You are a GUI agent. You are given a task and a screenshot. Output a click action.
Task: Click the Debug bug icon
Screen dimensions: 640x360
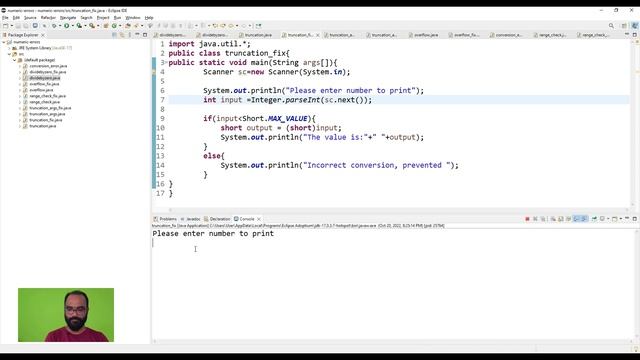54,26
